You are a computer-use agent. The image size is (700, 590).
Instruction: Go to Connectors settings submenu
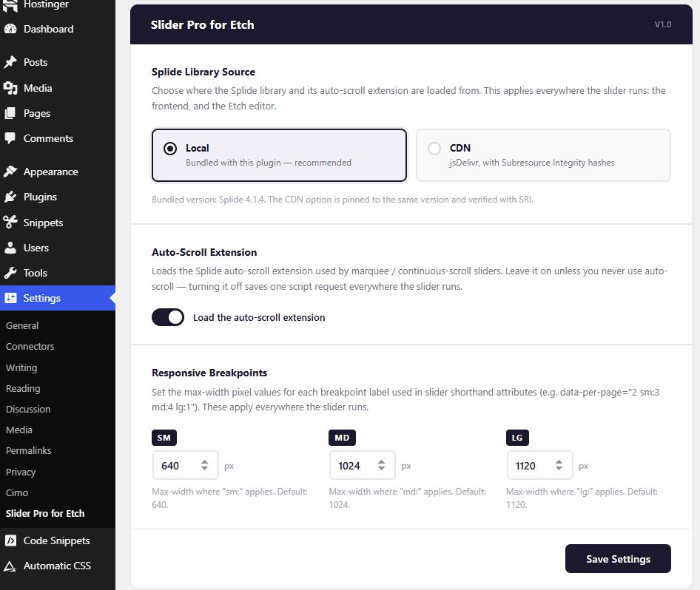[30, 347]
